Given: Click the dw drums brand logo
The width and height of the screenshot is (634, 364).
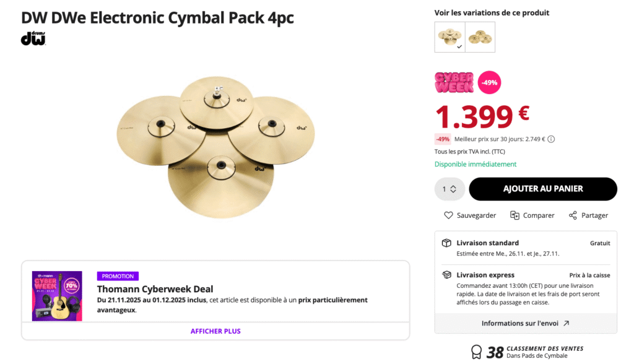Looking at the screenshot, I should click(33, 40).
